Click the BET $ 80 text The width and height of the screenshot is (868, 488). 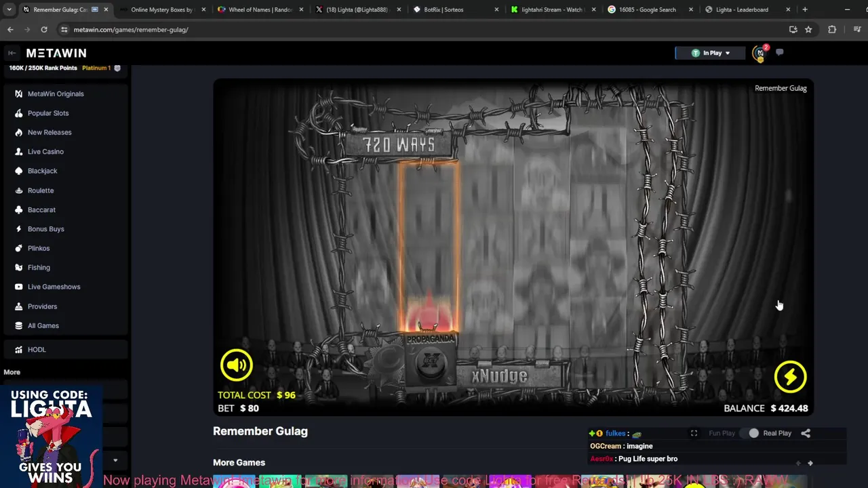[x=238, y=408]
